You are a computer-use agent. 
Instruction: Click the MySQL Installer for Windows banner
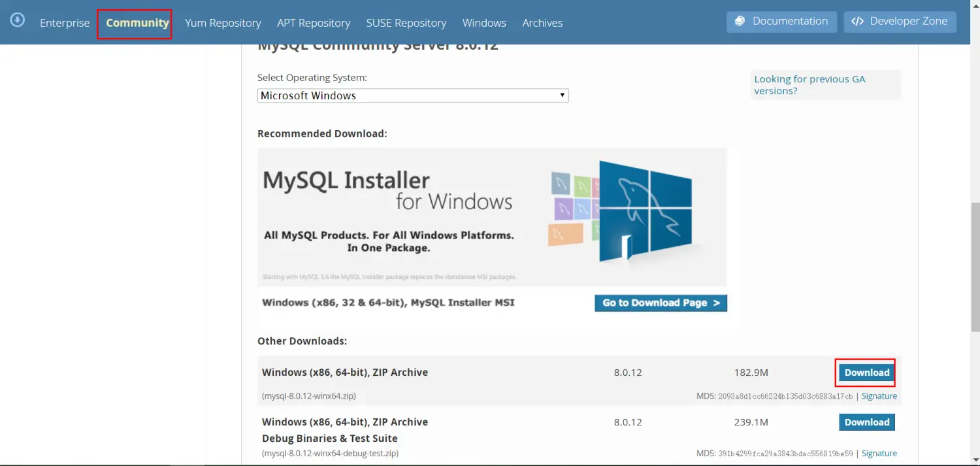pos(492,217)
